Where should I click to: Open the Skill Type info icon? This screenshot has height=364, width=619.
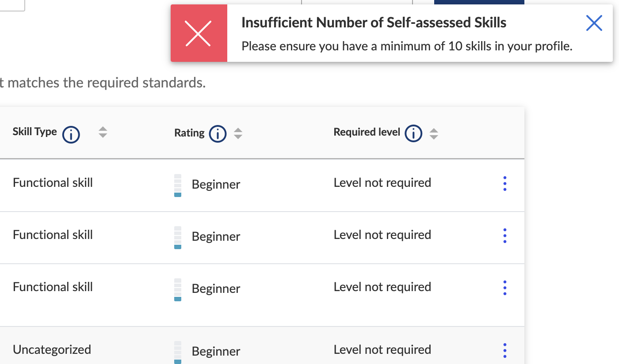pyautogui.click(x=71, y=134)
